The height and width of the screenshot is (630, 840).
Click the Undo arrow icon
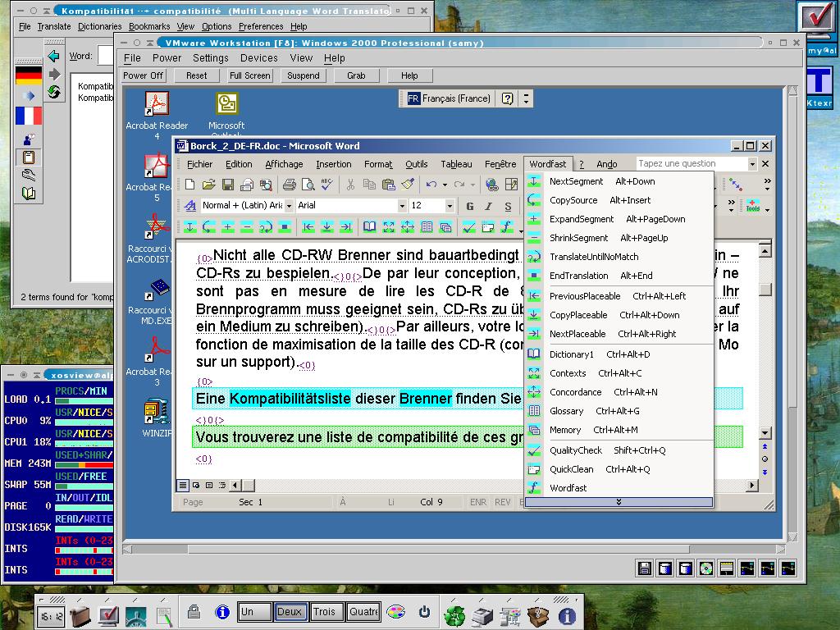[x=431, y=185]
